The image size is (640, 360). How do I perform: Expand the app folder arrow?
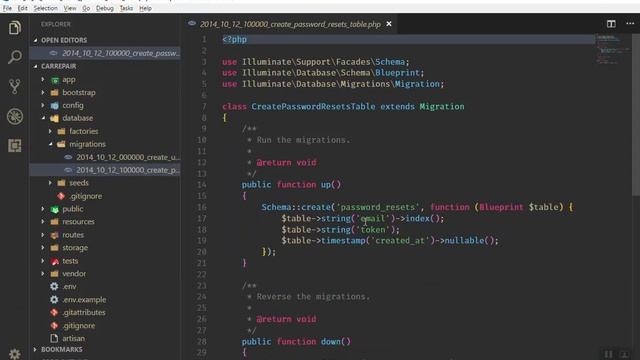pos(43,79)
